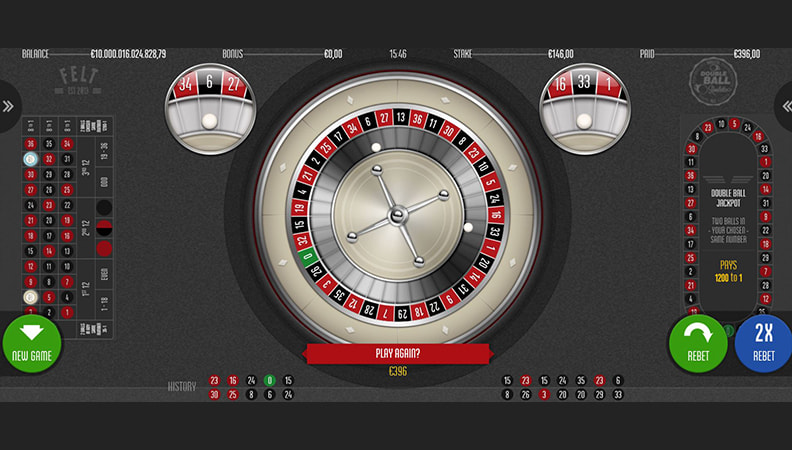Start a New Game with green button
This screenshot has width=792, height=450.
pos(31,343)
